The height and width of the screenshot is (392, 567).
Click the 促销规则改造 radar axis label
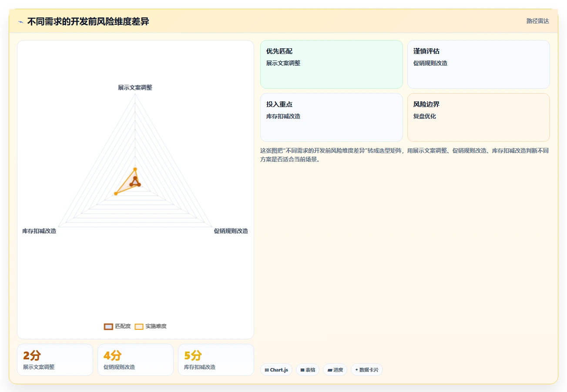pyautogui.click(x=231, y=231)
